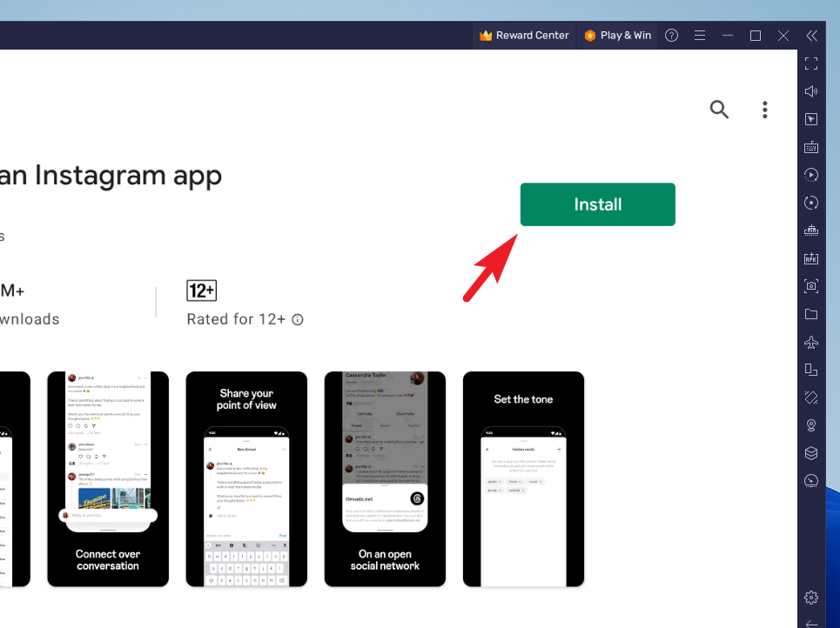Click the mouse cursor lock icon

(x=811, y=119)
